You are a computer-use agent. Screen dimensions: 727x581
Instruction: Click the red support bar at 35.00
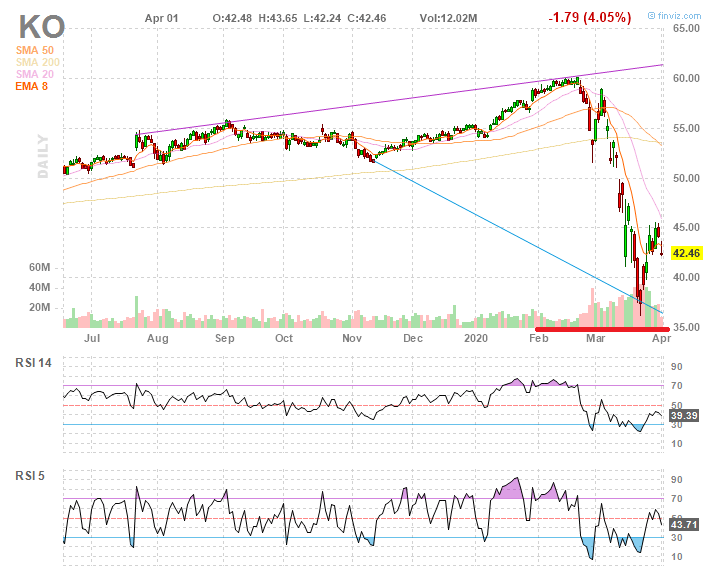[602, 329]
